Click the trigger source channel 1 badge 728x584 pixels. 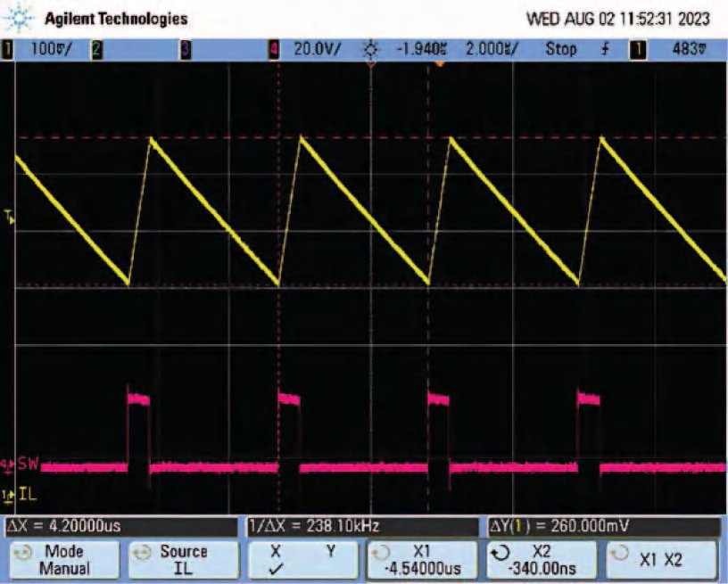(x=638, y=49)
